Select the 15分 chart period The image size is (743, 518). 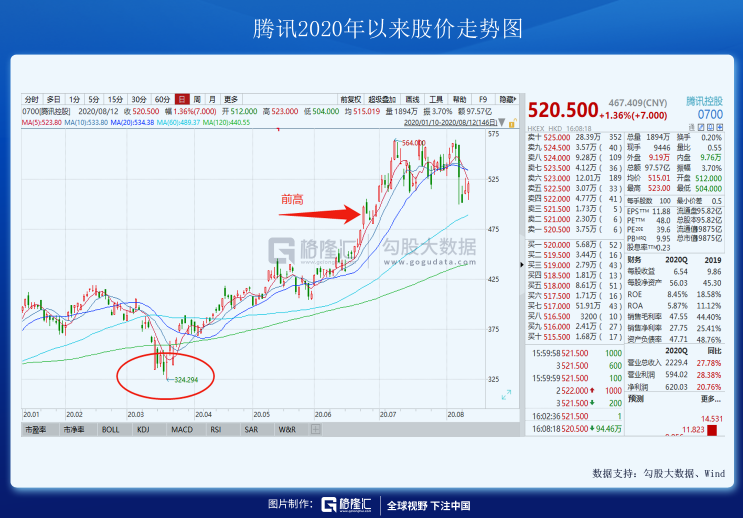pyautogui.click(x=115, y=100)
